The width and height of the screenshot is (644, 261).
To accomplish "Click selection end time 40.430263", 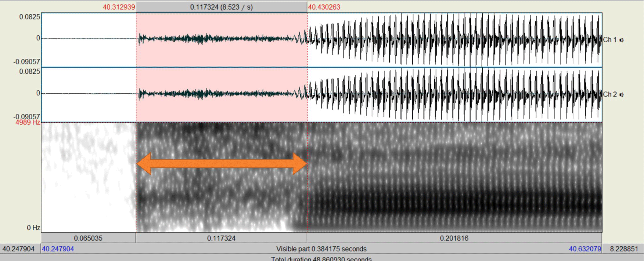I will click(x=324, y=7).
